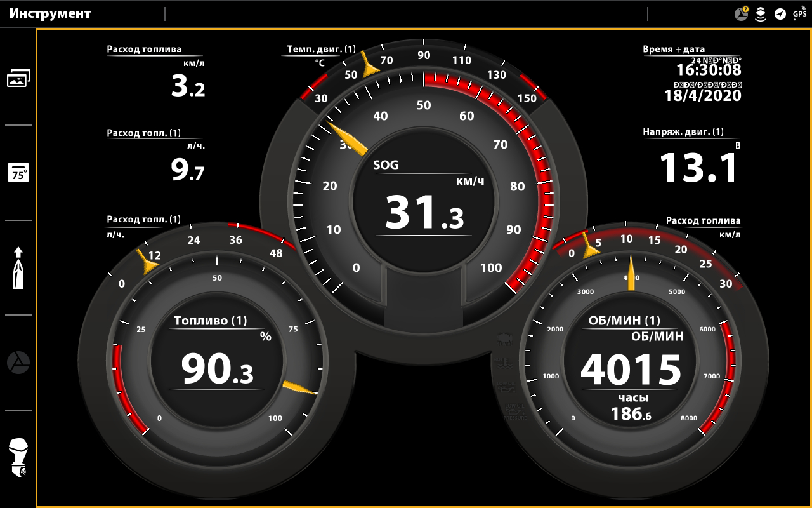Click the 75° temperature sidebar icon
This screenshot has width=812, height=508.
[18, 173]
